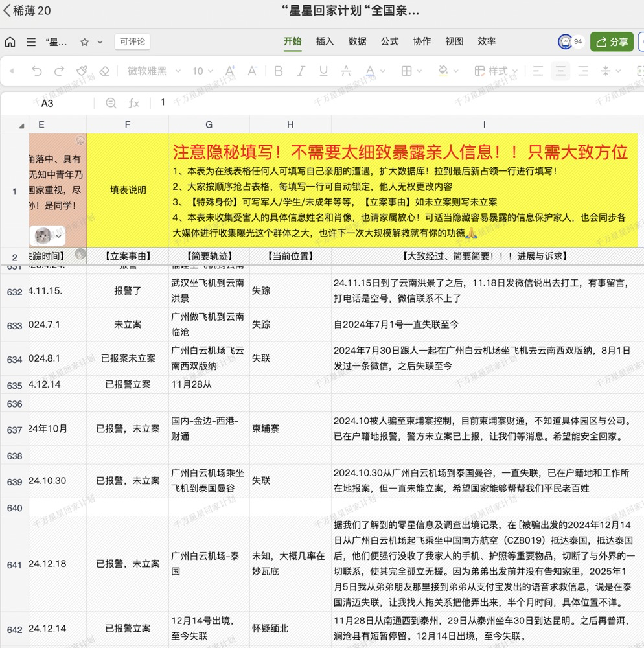The image size is (644, 648).
Task: Expand the font color arrow
Action: [x=383, y=71]
